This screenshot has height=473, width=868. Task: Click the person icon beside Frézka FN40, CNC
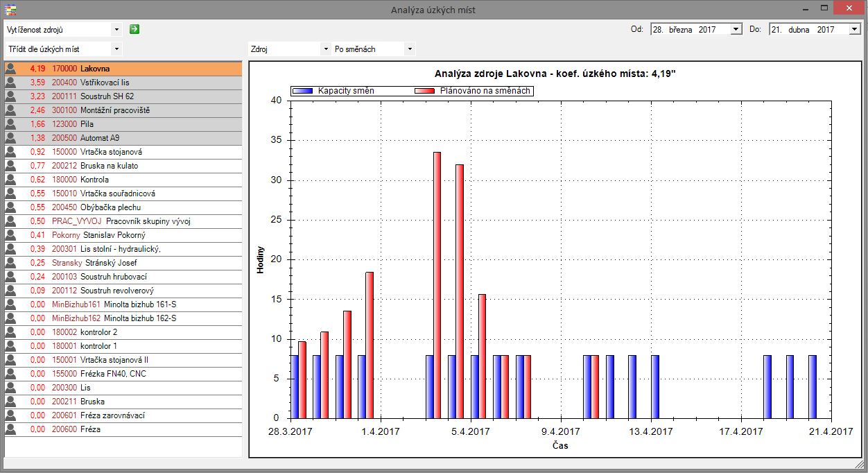point(10,374)
